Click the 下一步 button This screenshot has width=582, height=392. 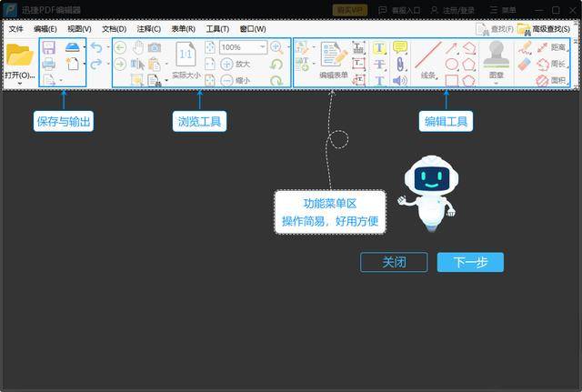[470, 262]
